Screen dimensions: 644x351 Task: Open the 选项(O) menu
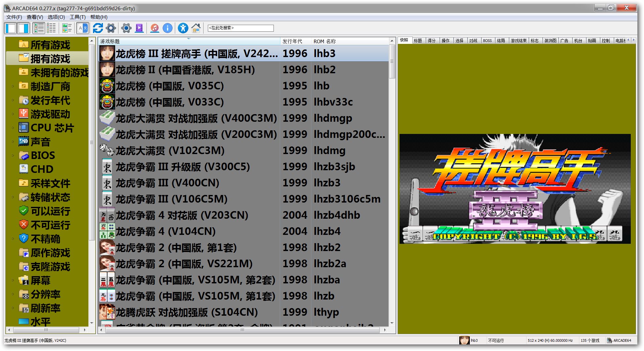pos(56,17)
